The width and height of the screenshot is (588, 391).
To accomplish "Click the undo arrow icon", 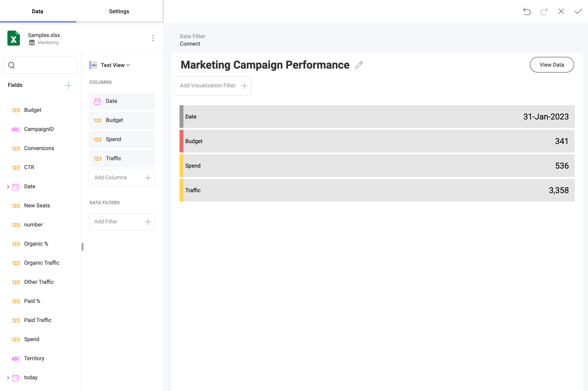I will [x=527, y=11].
